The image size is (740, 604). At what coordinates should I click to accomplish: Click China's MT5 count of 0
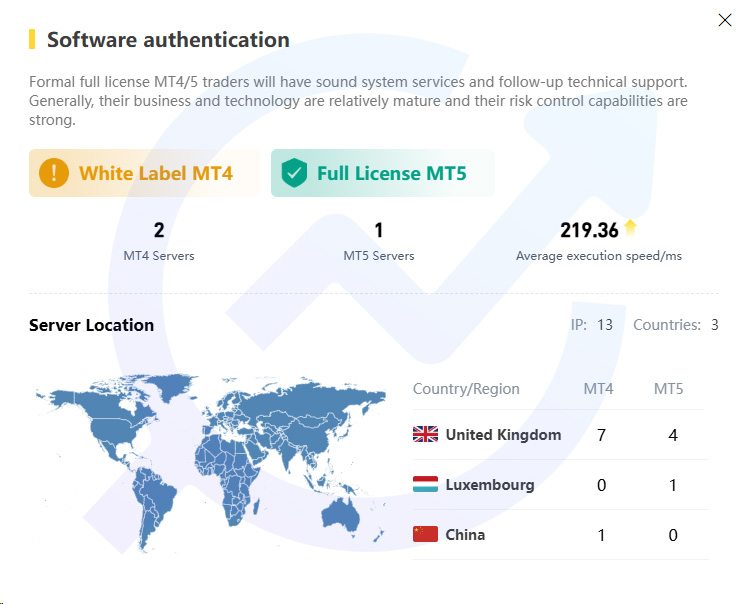point(673,535)
